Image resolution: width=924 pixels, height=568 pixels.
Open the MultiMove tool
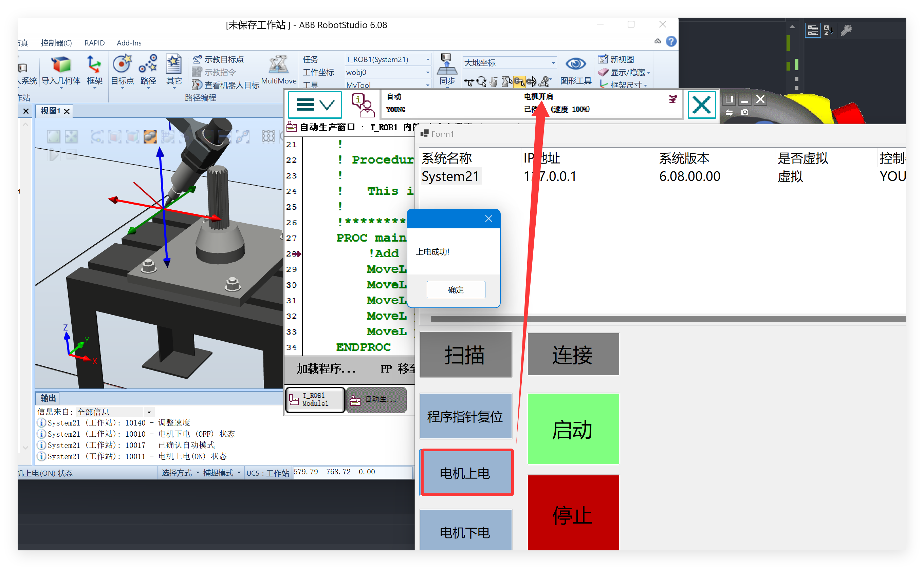pos(278,70)
